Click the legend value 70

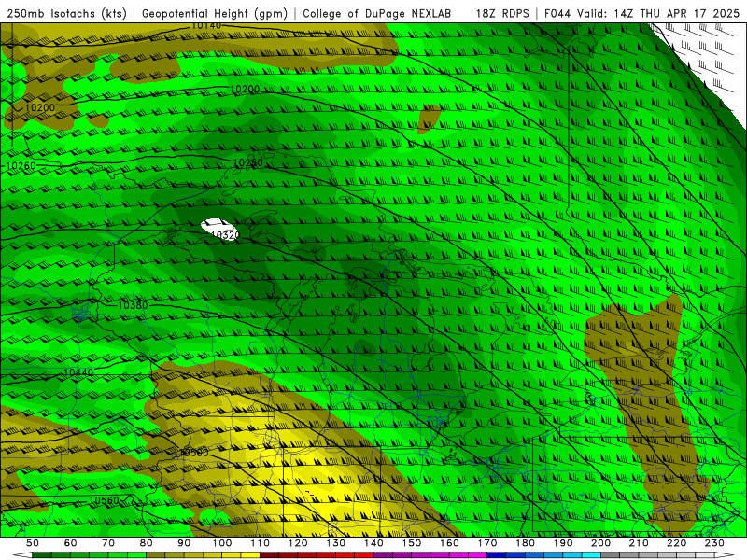(108, 543)
